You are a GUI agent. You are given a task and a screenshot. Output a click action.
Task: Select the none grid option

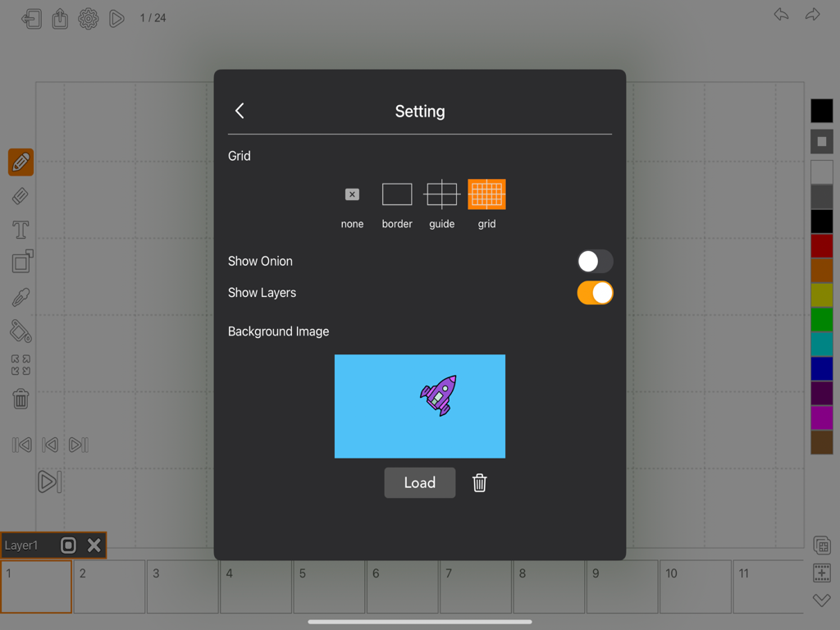click(352, 194)
